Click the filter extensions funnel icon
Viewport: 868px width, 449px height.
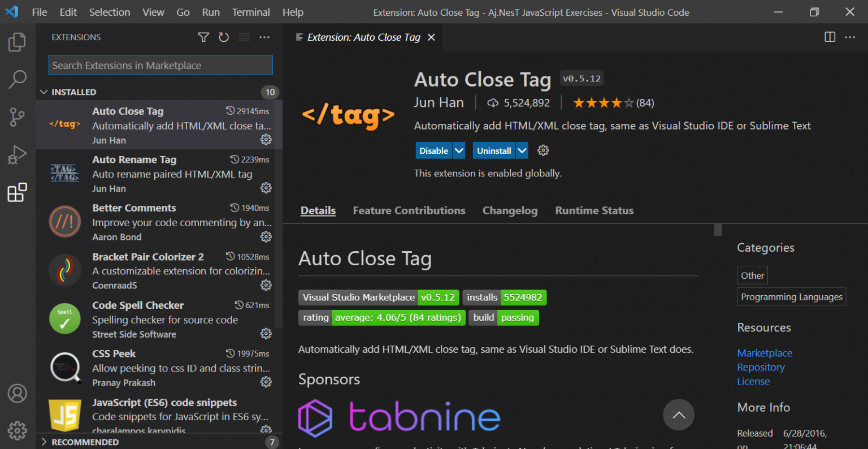point(203,37)
